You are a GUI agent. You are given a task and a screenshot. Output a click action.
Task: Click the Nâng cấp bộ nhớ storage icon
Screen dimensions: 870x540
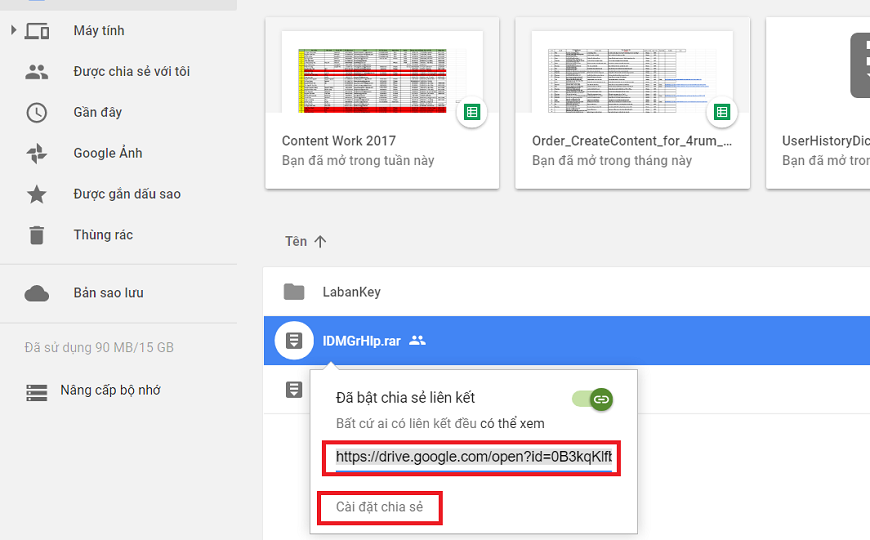point(37,392)
